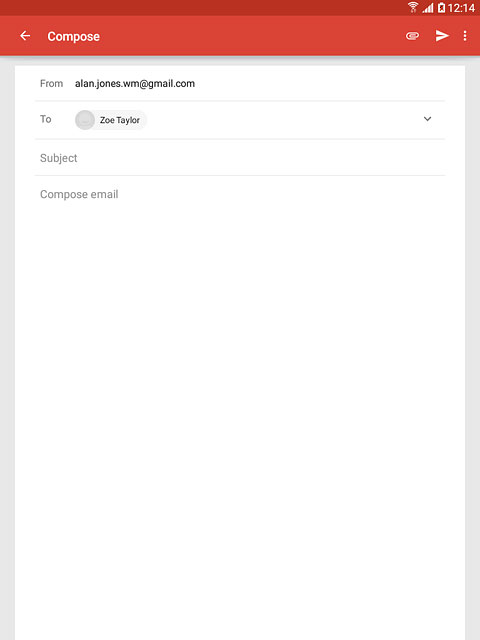Tap the 12:14 clock in status bar

click(461, 8)
